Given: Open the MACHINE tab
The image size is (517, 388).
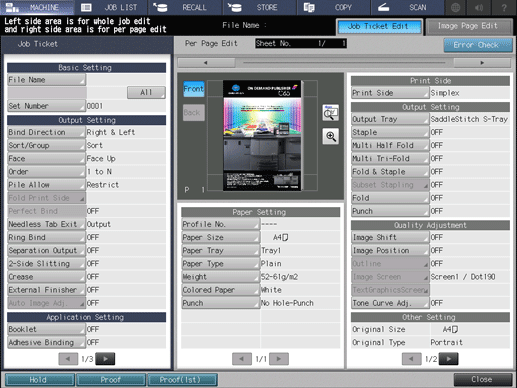Looking at the screenshot, I should (37, 7).
